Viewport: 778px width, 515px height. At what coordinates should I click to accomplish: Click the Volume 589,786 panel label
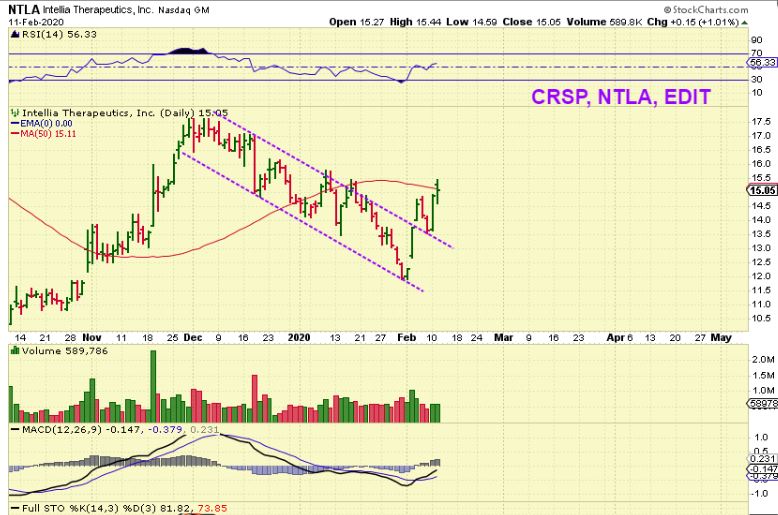pyautogui.click(x=65, y=351)
